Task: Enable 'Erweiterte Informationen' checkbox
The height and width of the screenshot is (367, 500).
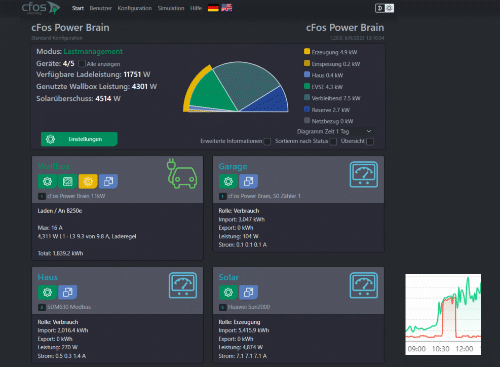Action: (x=267, y=142)
